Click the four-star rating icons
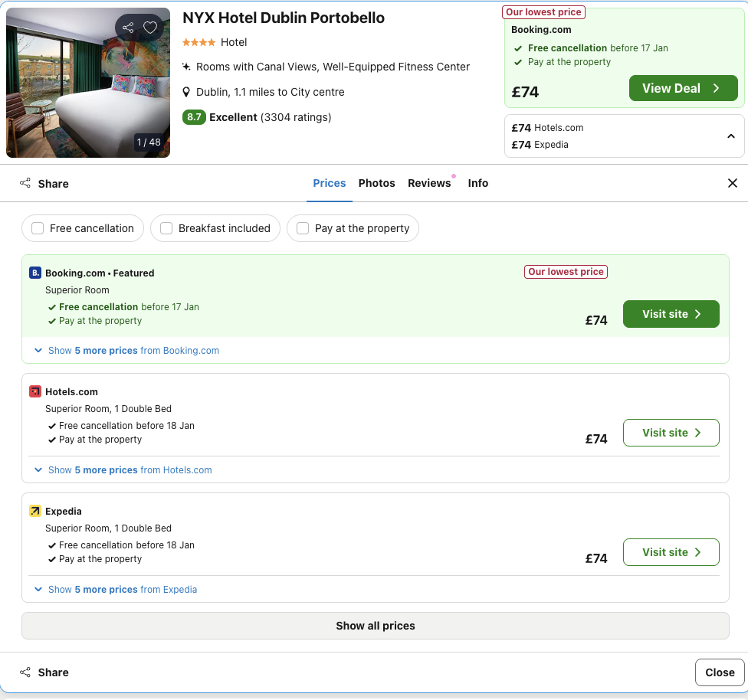Image resolution: width=748 pixels, height=700 pixels. click(x=199, y=42)
